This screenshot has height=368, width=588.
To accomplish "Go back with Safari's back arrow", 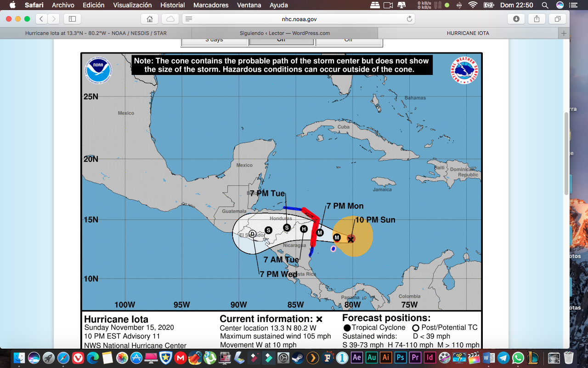I will [x=42, y=19].
